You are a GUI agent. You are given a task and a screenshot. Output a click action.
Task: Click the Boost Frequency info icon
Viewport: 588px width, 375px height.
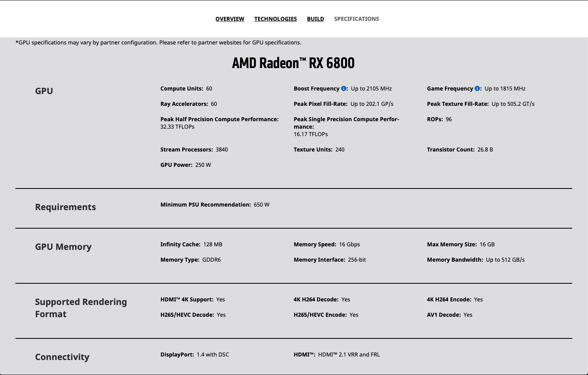coord(344,89)
